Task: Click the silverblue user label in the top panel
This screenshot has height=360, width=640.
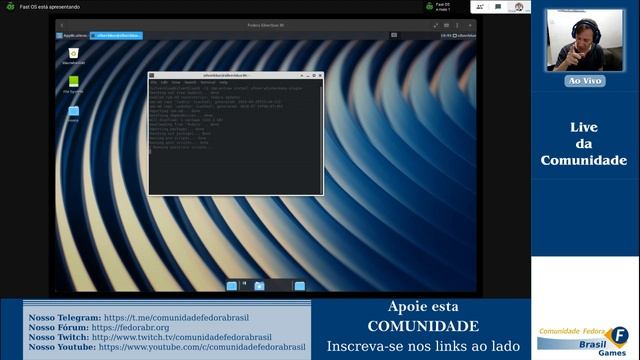Action: click(466, 36)
